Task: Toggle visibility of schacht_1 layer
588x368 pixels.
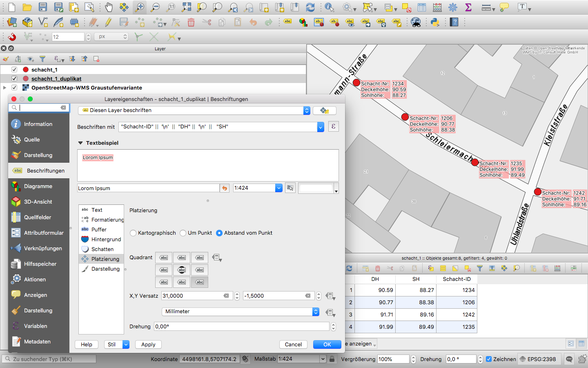Action: 14,70
